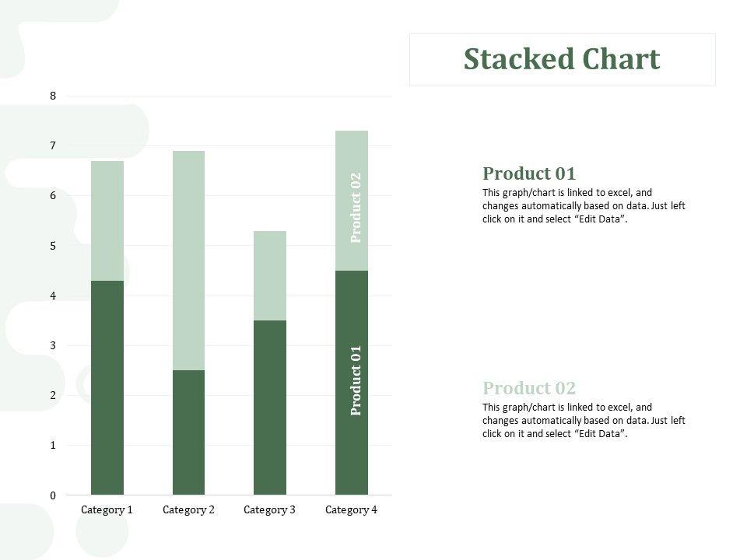Select the Category 3 axis label
Screen dimensions: 747x560
(269, 510)
